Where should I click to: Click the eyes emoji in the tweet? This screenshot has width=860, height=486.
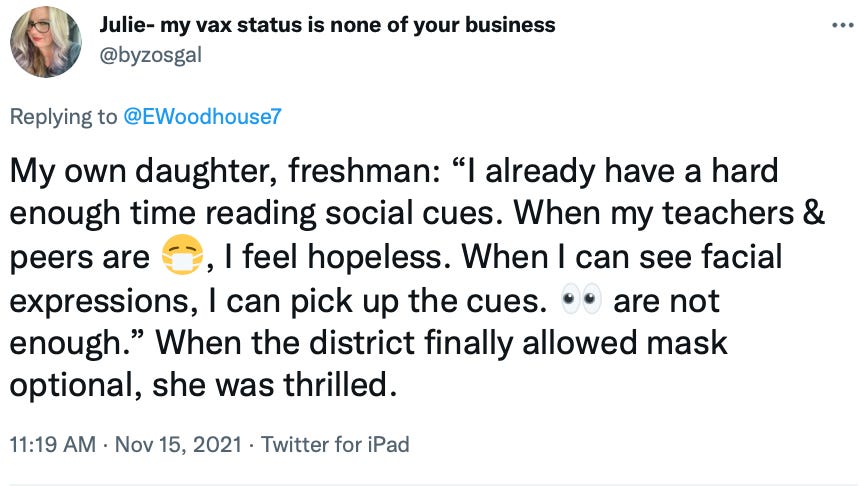(x=581, y=299)
